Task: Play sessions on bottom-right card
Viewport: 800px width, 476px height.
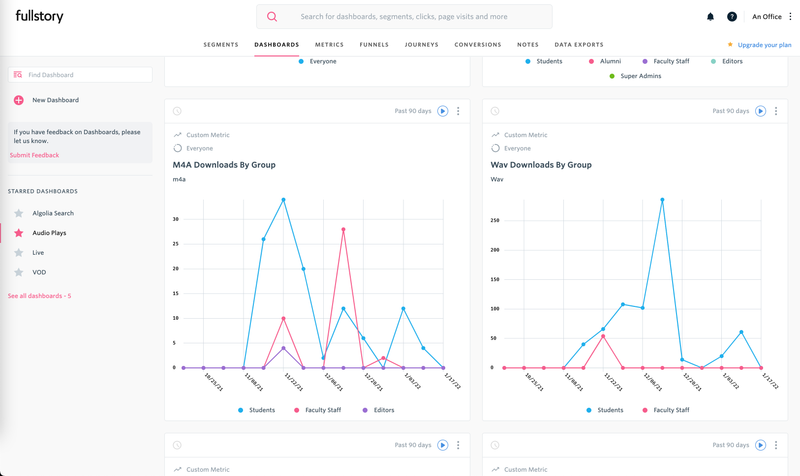Action: [x=760, y=445]
